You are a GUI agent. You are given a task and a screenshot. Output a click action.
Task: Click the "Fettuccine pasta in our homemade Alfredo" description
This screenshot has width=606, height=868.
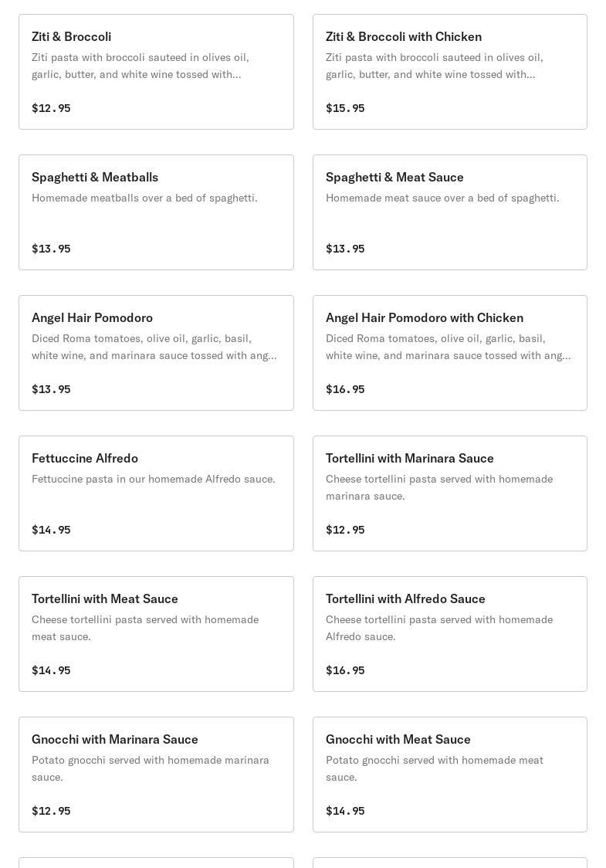153,480
